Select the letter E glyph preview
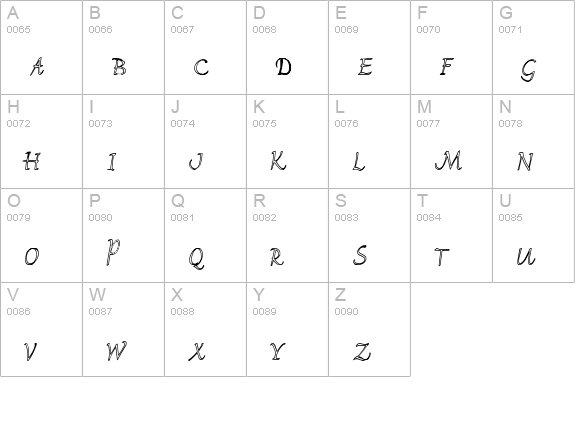The width and height of the screenshot is (575, 421). point(366,67)
